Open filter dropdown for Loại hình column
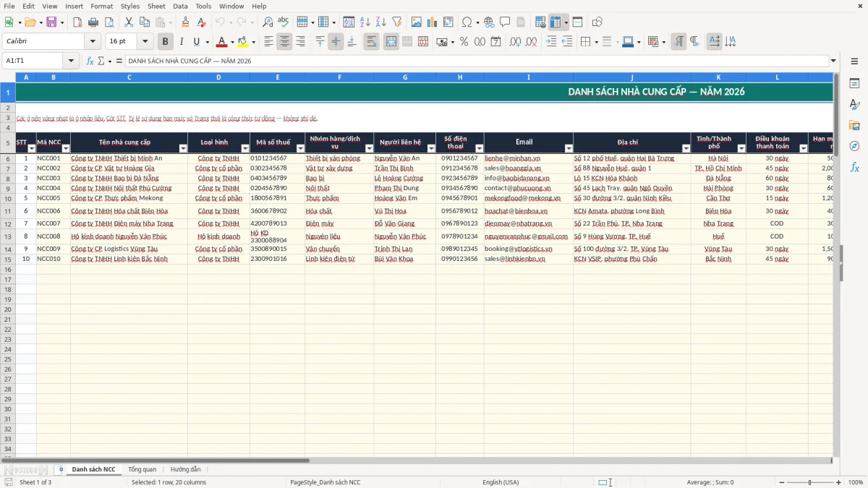Viewport: 868px width, 488px height. pyautogui.click(x=245, y=148)
